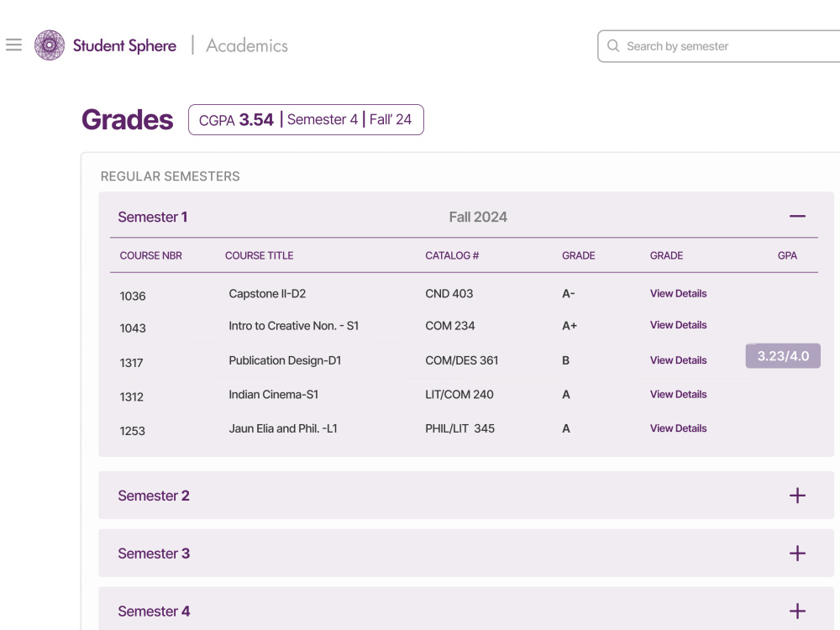Click the Publication Design-D1 title
Image resolution: width=840 pixels, height=630 pixels.
285,360
